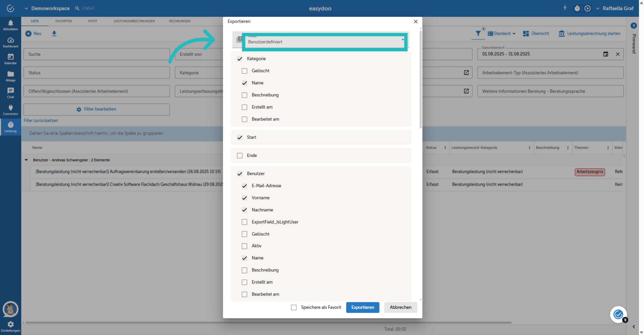644x335 pixels.
Task: Click the Exportieren dialog vertical scrollbar
Action: [x=421, y=80]
